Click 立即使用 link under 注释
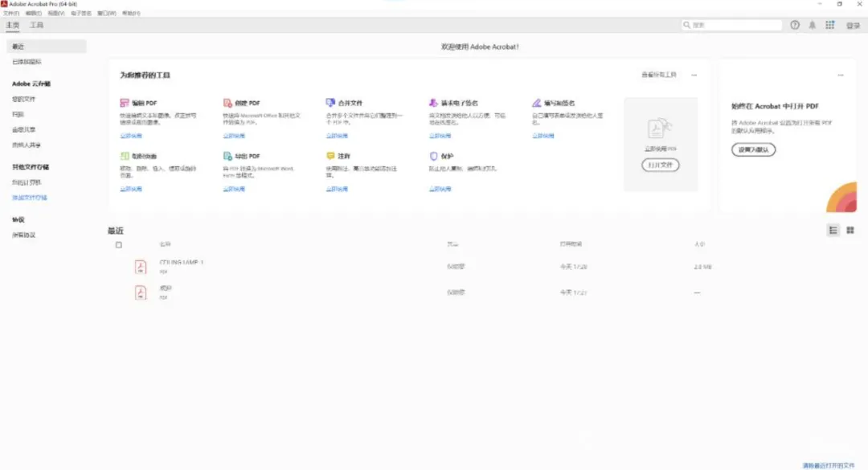This screenshot has height=470, width=868. point(337,189)
